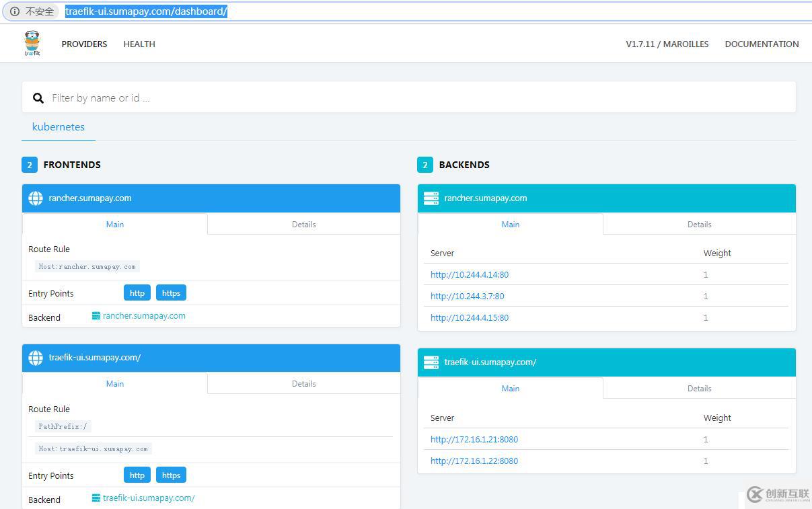Switch to Details tab of traefik-ui.sumapay.com/ backend
Screen dimensions: 812x509
tap(700, 388)
